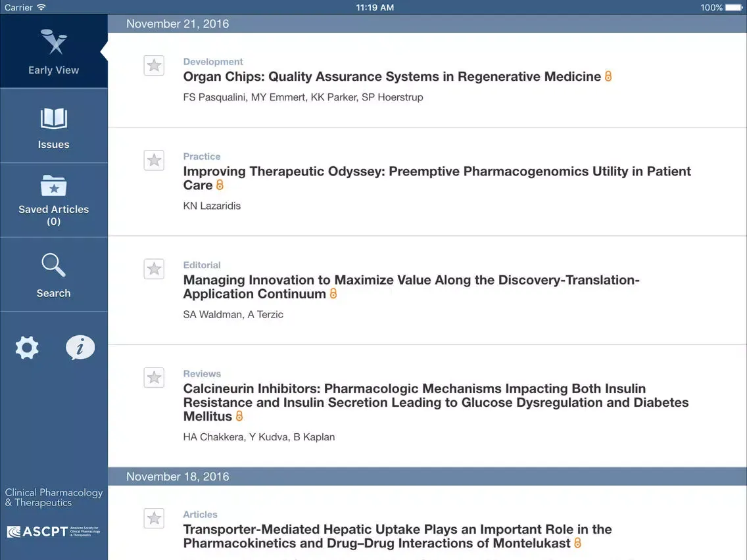Image resolution: width=747 pixels, height=560 pixels.
Task: Open Search from the sidebar
Action: tap(53, 275)
